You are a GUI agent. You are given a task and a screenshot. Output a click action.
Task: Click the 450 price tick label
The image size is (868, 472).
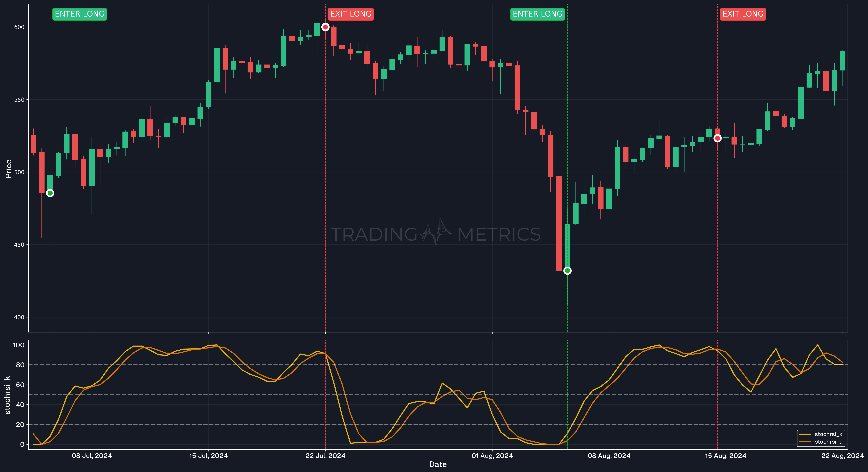click(x=19, y=245)
